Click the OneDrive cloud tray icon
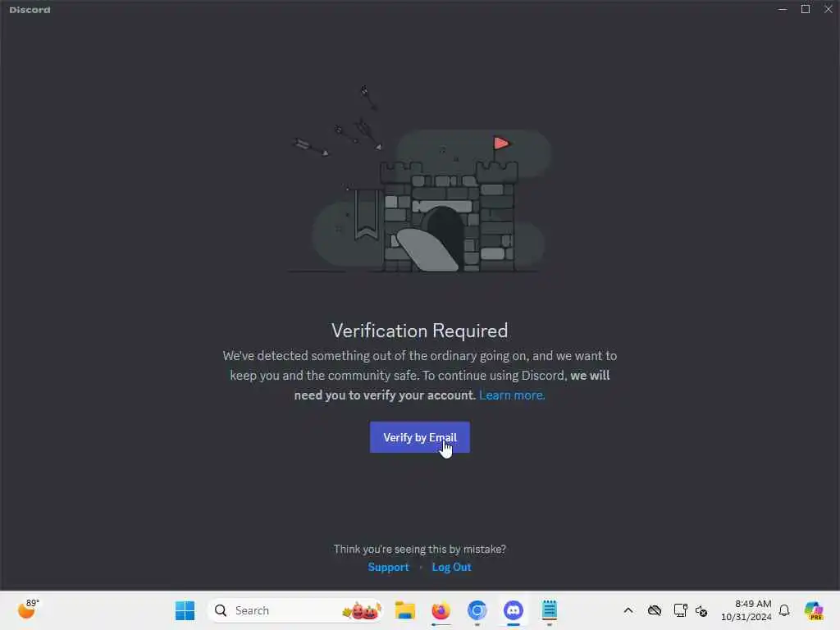Viewport: 840px width, 630px height. point(654,610)
